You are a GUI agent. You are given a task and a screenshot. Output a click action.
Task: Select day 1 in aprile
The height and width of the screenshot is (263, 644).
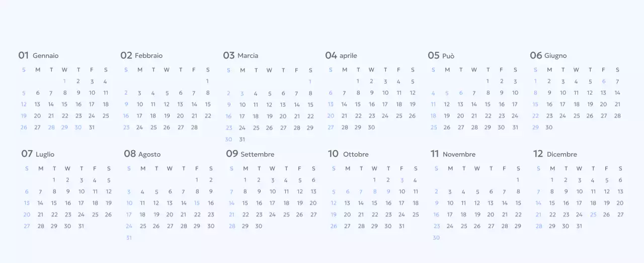tap(358, 81)
